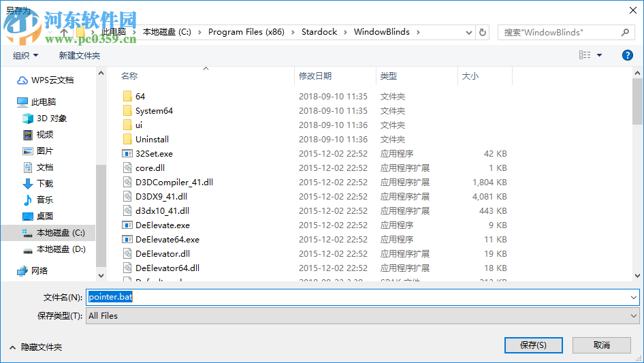The height and width of the screenshot is (363, 644).
Task: Select the ui folder icon
Action: click(127, 125)
